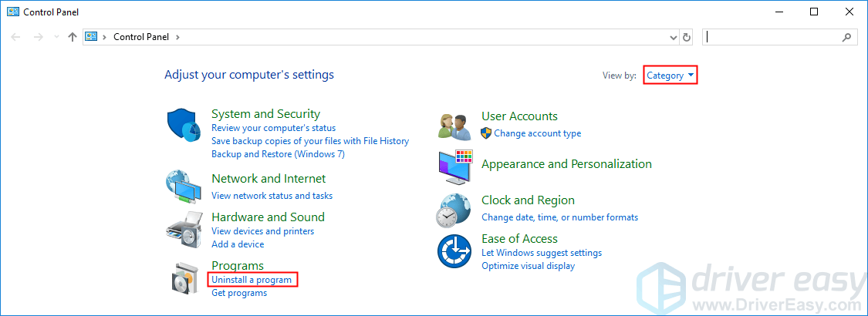Click the User Accounts people icon
The height and width of the screenshot is (316, 868).
click(454, 125)
